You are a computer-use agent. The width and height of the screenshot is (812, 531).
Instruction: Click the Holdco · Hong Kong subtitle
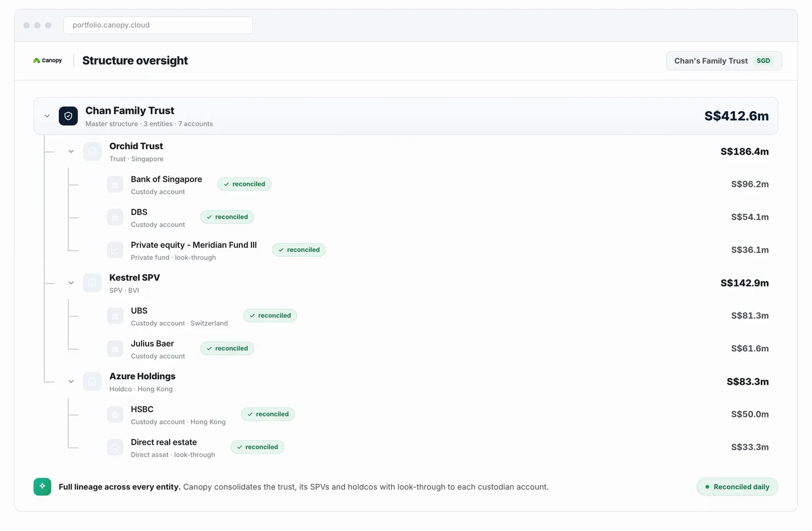tap(141, 389)
